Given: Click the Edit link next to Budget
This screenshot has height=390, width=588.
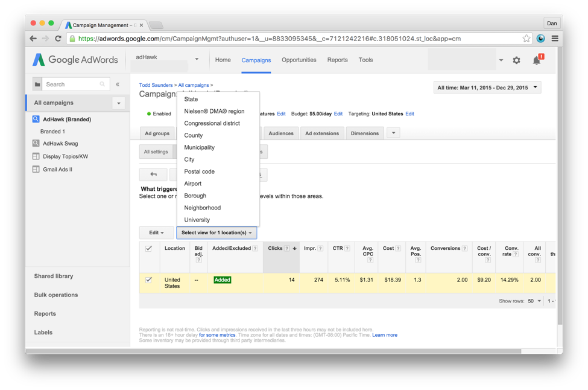Looking at the screenshot, I should [x=338, y=113].
